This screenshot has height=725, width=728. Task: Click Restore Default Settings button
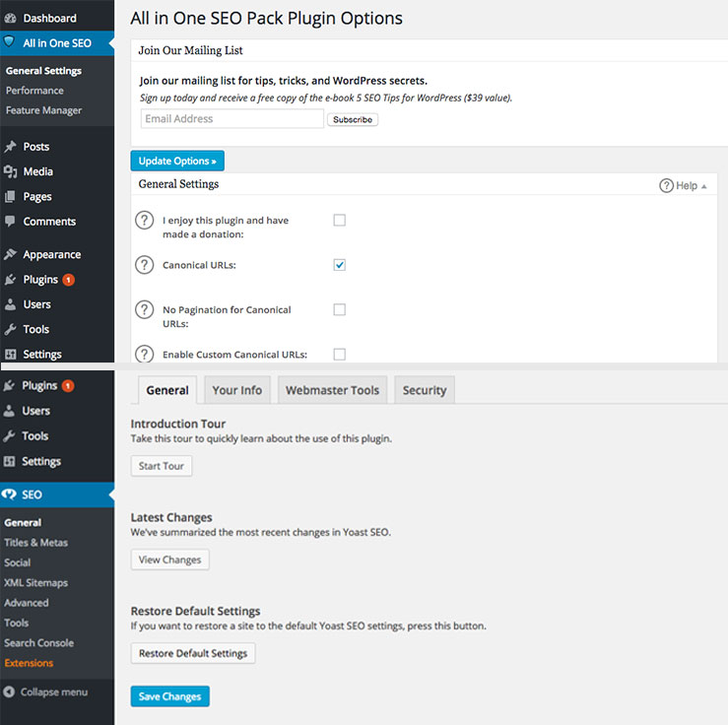(193, 653)
